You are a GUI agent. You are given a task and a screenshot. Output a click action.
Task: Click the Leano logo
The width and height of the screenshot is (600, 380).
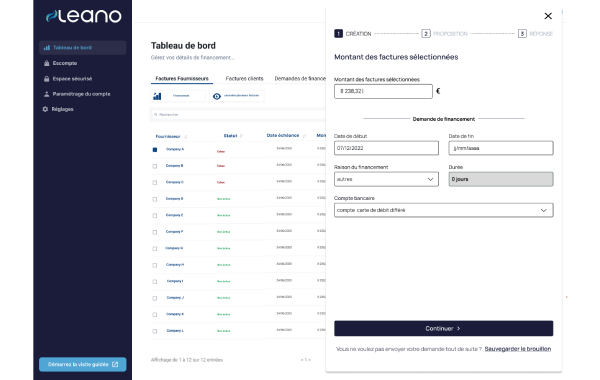click(83, 16)
